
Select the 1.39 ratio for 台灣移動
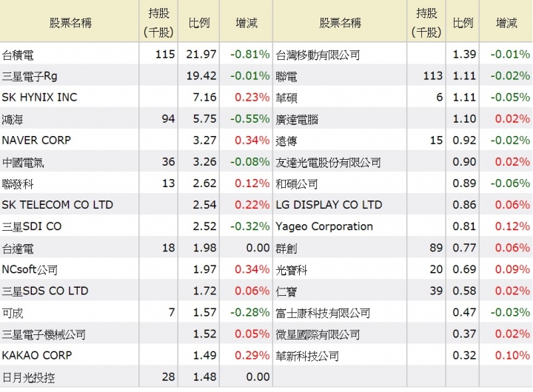pyautogui.click(x=464, y=54)
